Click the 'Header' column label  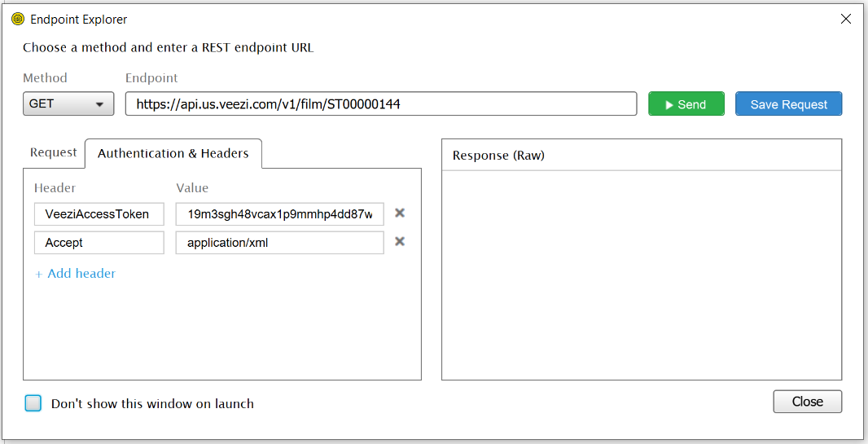tap(55, 188)
